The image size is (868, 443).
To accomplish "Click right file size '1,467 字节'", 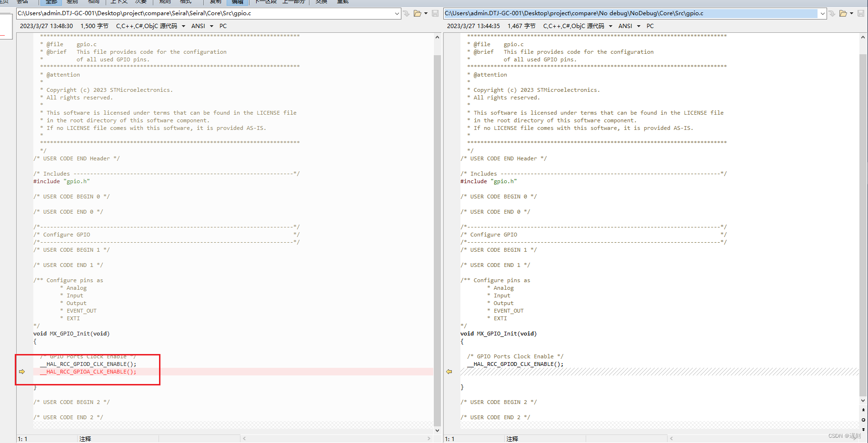I will click(521, 26).
